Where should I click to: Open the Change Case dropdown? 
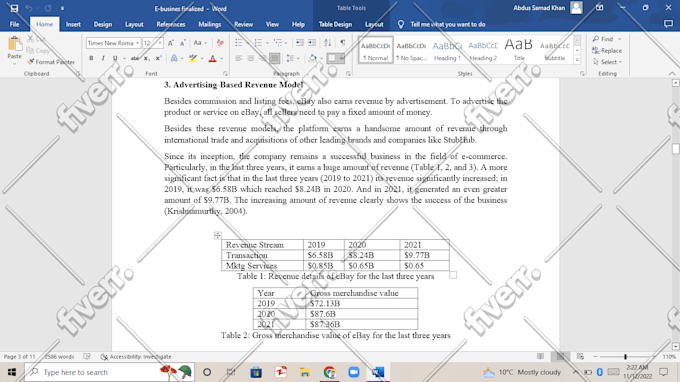pyautogui.click(x=200, y=43)
